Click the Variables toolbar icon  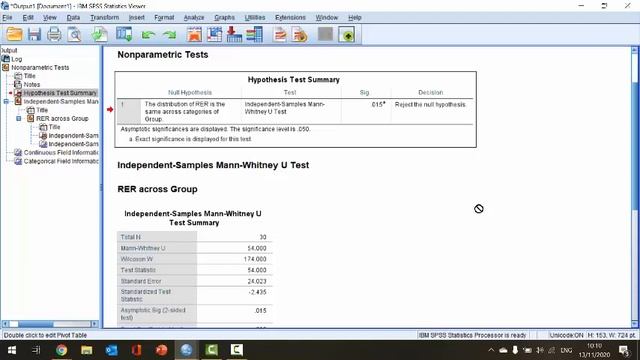pos(254,34)
